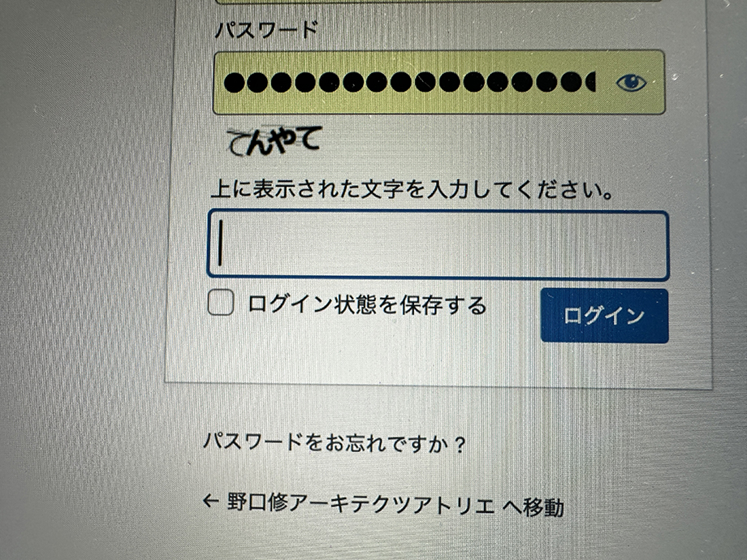Viewport: 747px width, 560px height.
Task: Enable the ログイン状態を保存する checkbox
Action: coord(221,303)
